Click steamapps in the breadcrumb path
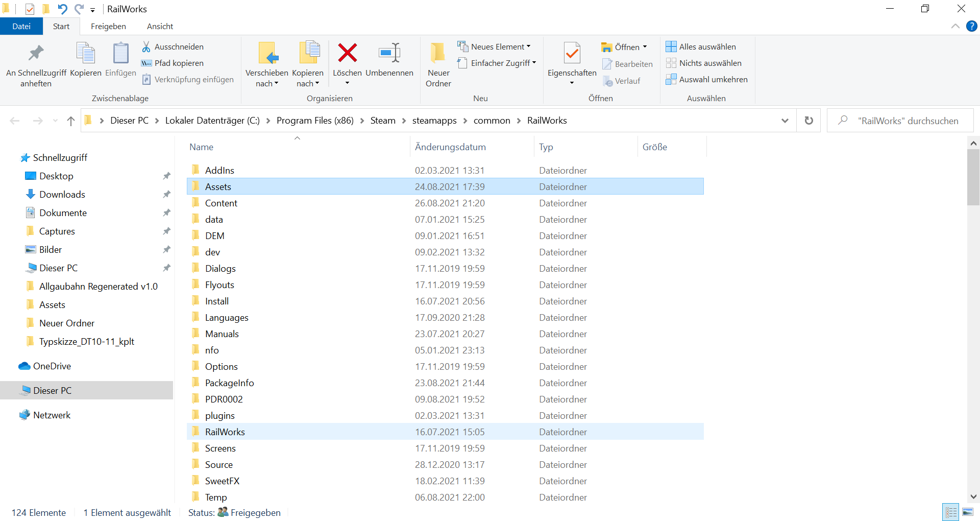Viewport: 980px width, 521px height. [434, 121]
